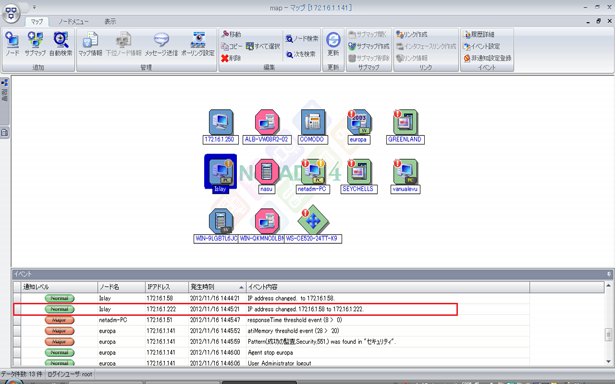
Task: Click 非通知設定登録 in event group
Action: (x=488, y=58)
